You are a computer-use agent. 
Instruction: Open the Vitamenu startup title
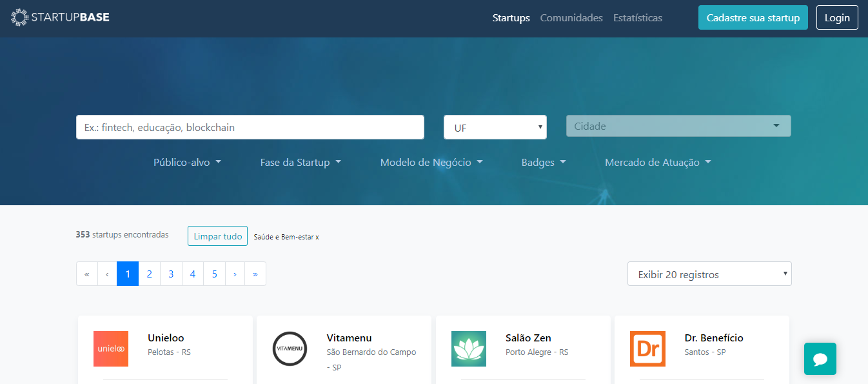pyautogui.click(x=350, y=338)
